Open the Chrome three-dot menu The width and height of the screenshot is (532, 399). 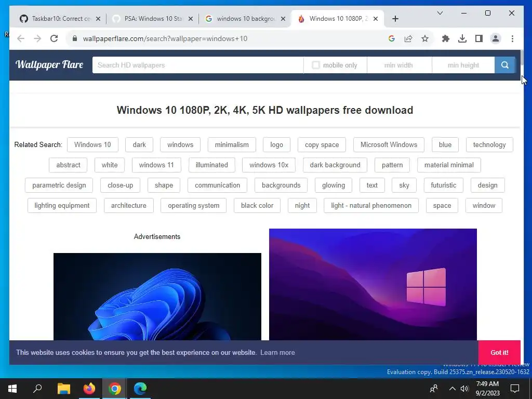point(512,38)
